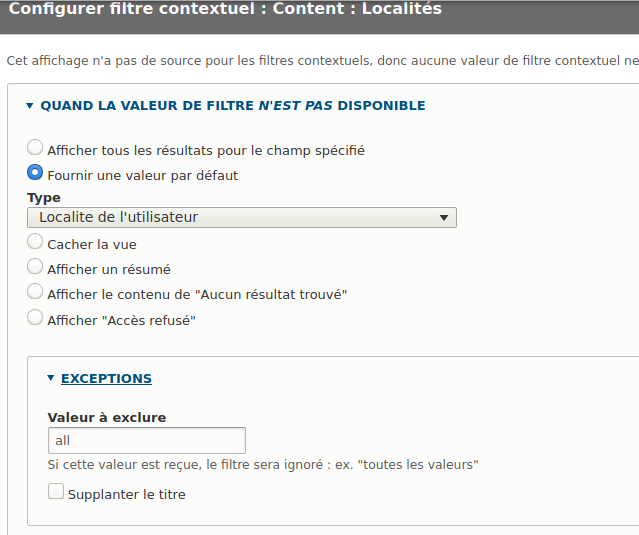Enable the 'Supplanter le titre' checkbox

pyautogui.click(x=56, y=492)
